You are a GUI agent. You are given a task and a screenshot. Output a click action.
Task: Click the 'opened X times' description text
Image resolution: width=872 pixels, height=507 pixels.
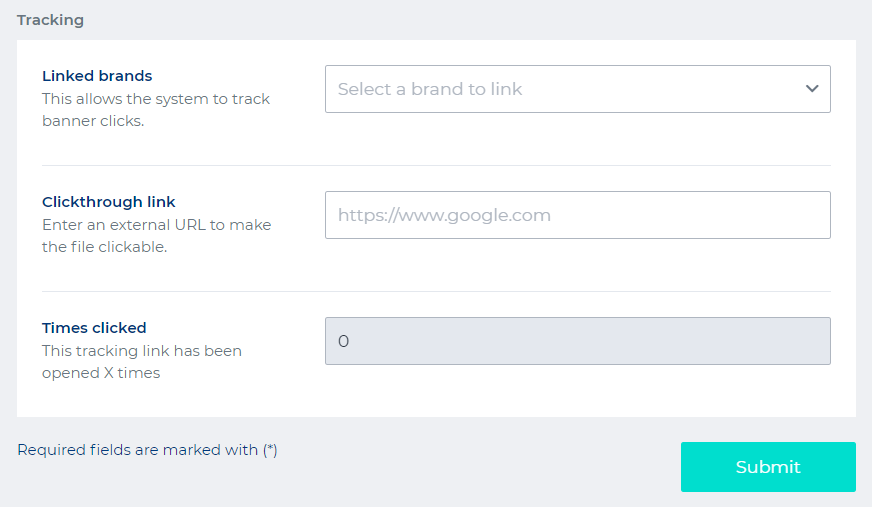(101, 373)
